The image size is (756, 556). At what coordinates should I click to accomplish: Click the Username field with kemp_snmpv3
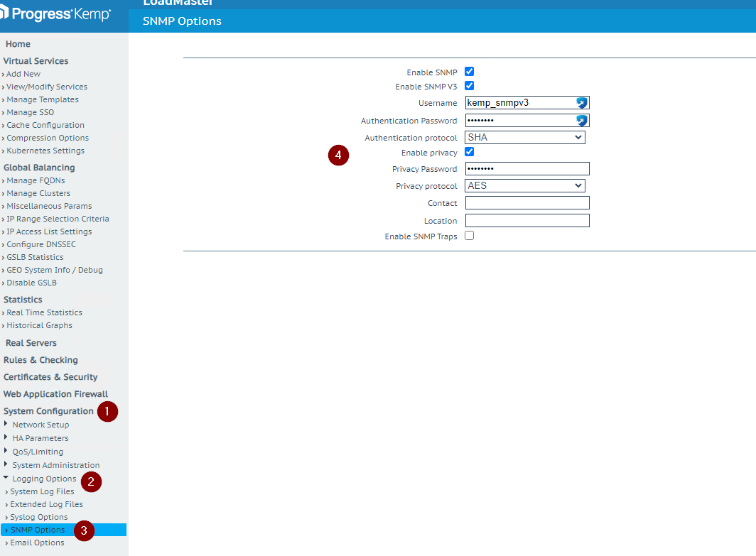pos(527,103)
